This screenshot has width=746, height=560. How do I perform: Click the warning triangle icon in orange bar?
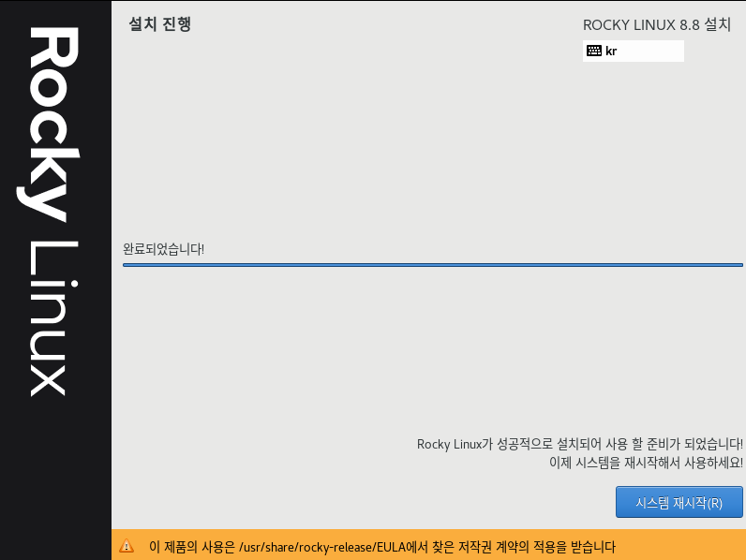pyautogui.click(x=127, y=546)
